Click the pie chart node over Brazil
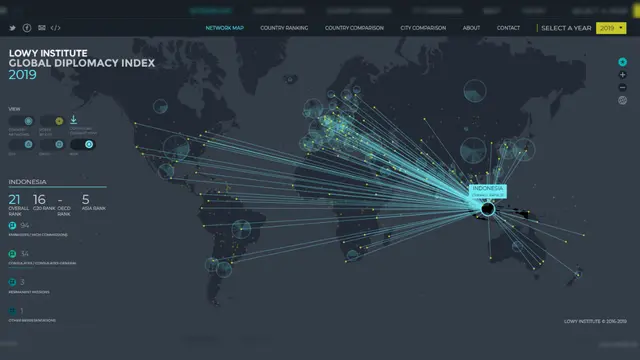 (x=241, y=229)
